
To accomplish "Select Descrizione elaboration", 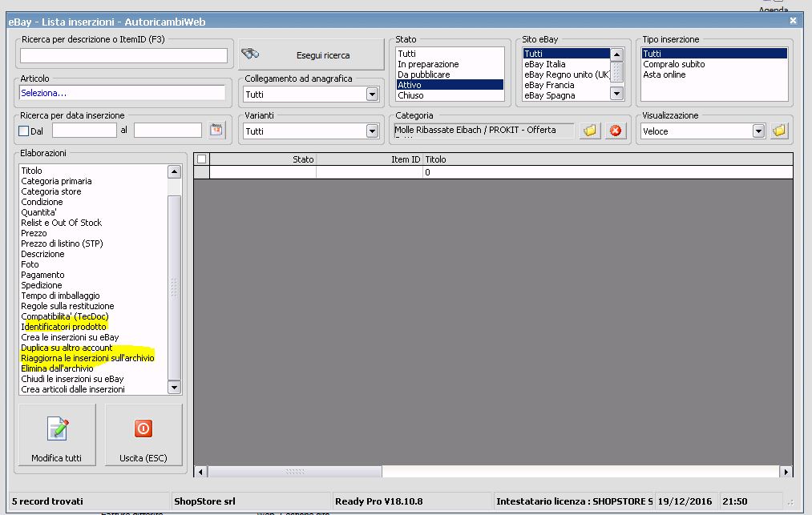I will 93,254.
